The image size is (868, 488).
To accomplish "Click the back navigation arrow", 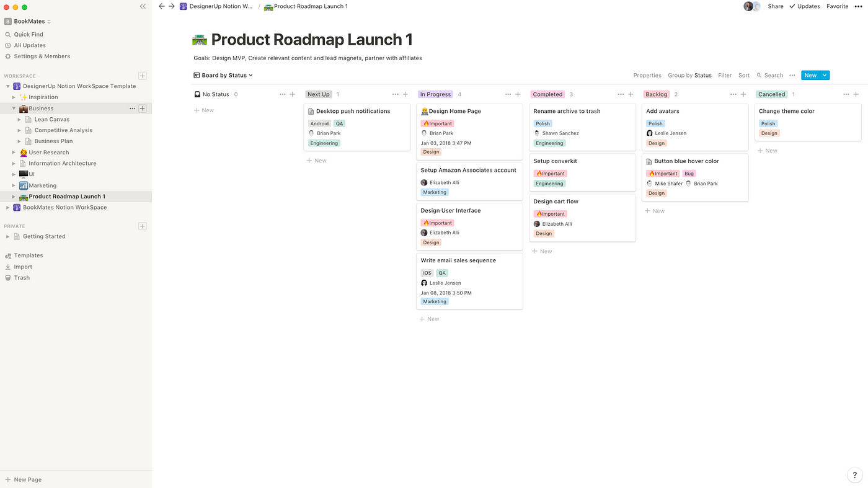I will point(161,6).
